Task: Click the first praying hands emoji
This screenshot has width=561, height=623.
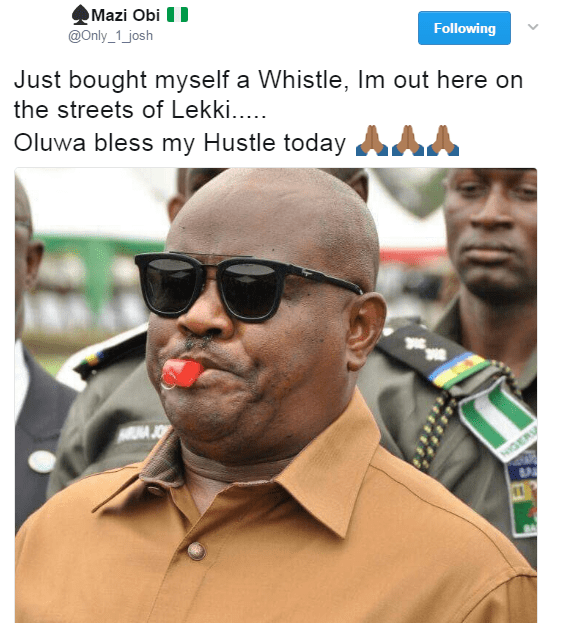Action: click(372, 141)
